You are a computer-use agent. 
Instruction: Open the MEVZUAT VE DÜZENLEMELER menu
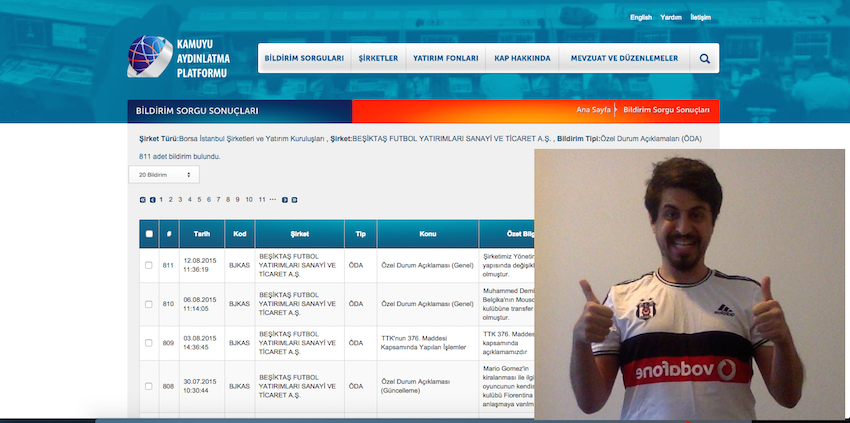pyautogui.click(x=624, y=59)
